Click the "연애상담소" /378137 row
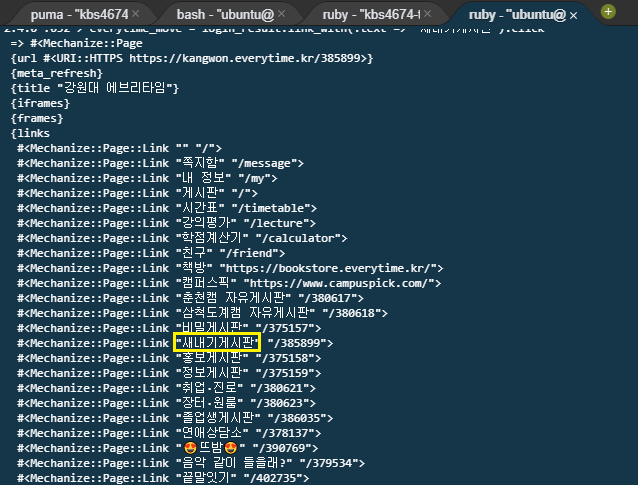 169,433
